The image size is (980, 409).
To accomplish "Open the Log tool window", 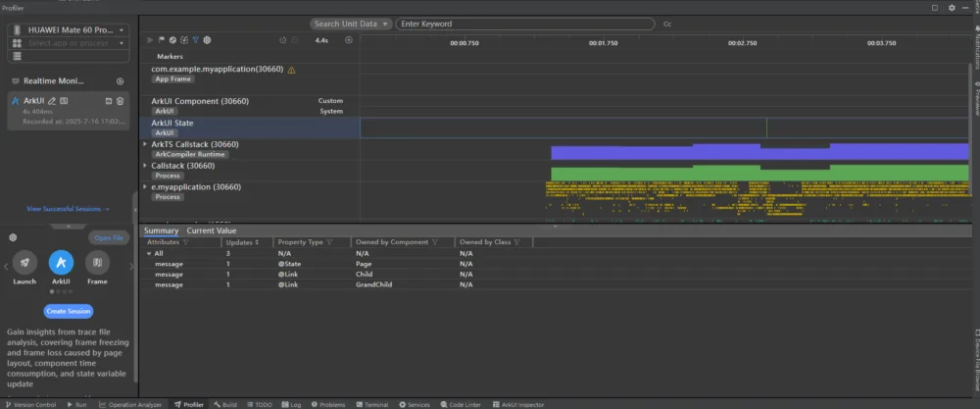I will (291, 405).
